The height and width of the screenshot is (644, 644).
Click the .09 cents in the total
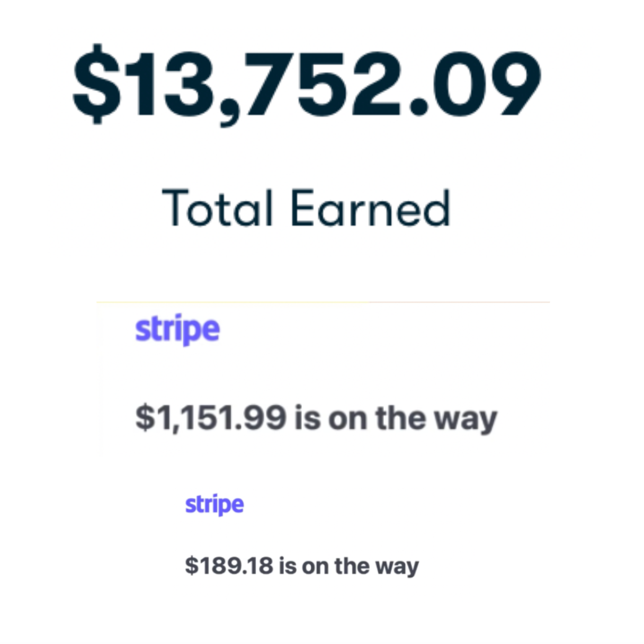(475, 83)
